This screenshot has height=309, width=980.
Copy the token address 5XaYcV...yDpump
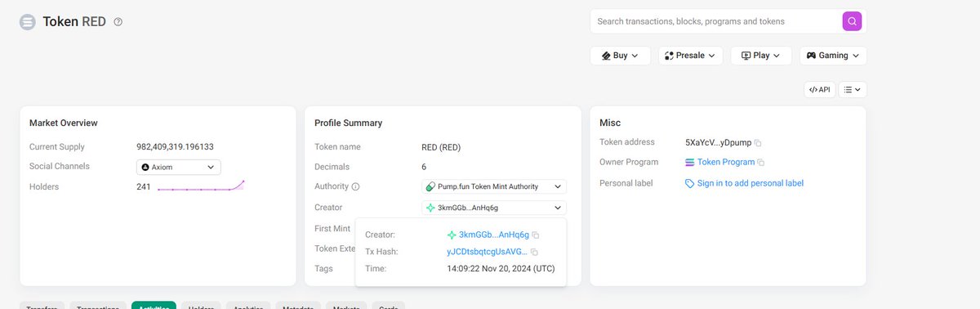[758, 142]
